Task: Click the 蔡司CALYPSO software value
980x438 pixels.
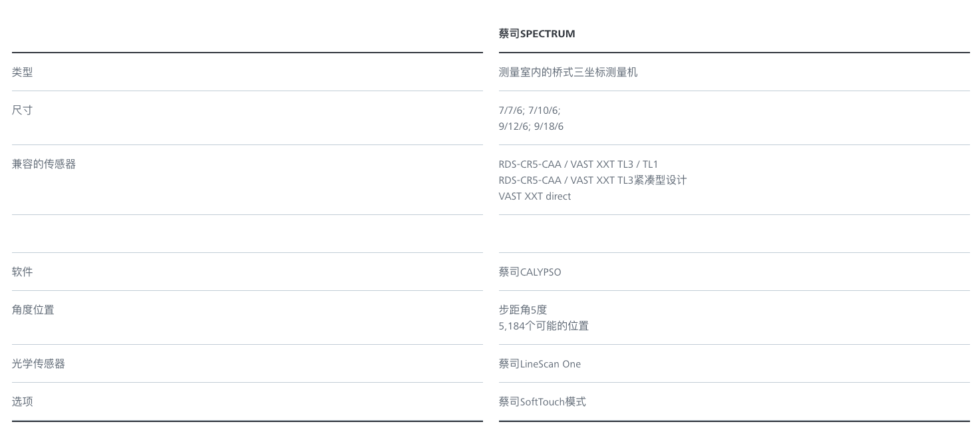Action: pos(530,272)
